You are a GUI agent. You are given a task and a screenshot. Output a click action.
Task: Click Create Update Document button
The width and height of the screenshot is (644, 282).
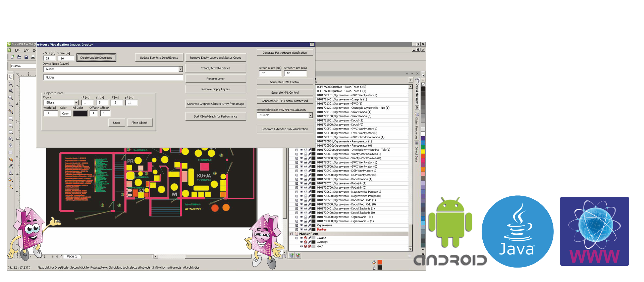pyautogui.click(x=96, y=58)
